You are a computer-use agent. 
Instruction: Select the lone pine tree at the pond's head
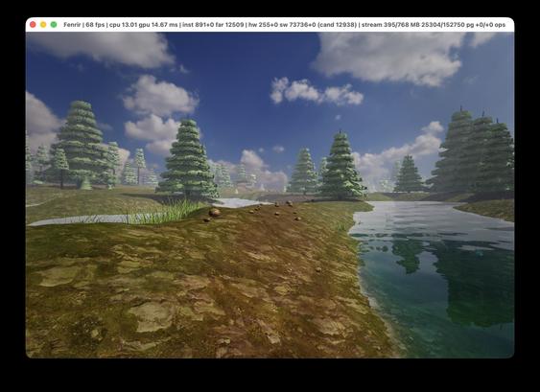point(341,165)
